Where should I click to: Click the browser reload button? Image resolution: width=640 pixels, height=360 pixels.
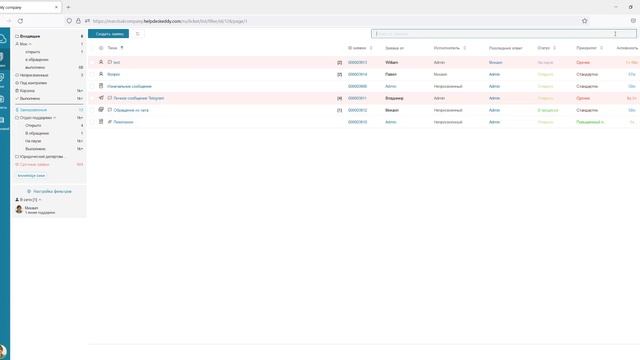click(x=20, y=21)
